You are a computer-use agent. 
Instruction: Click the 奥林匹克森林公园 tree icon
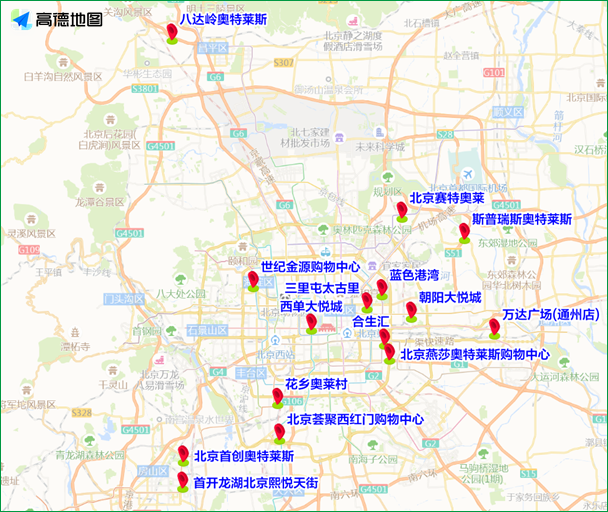[x=323, y=229]
